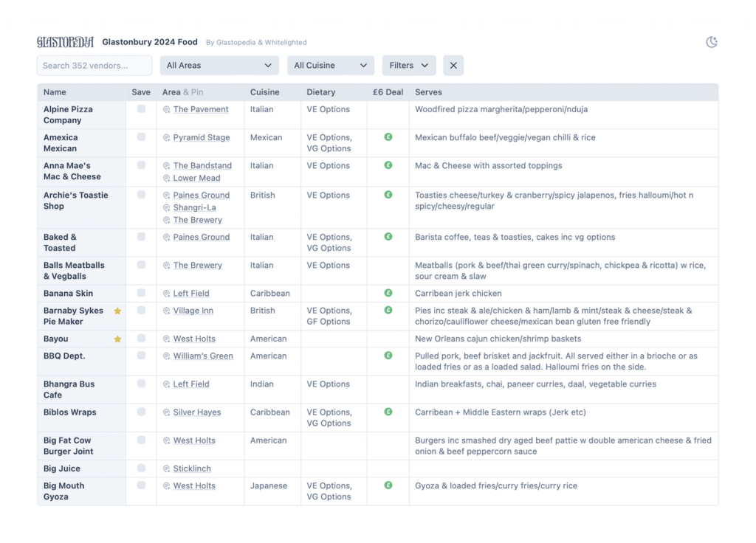
Task: Tick the Save checkbox for Amexica Mexican
Action: click(x=141, y=137)
